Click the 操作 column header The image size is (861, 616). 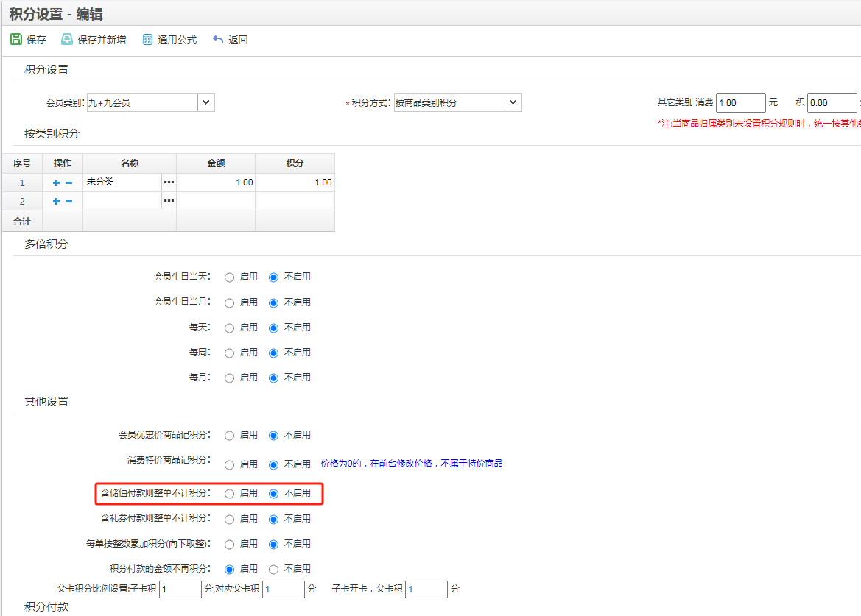(x=63, y=163)
